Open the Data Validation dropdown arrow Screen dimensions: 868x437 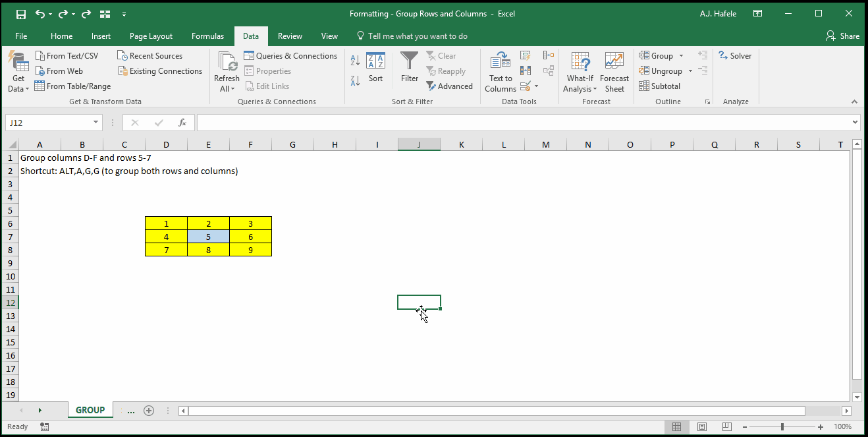[536, 86]
